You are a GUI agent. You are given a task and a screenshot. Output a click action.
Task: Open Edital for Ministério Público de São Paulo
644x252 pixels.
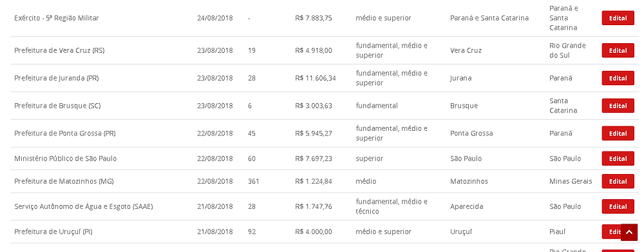click(x=618, y=159)
